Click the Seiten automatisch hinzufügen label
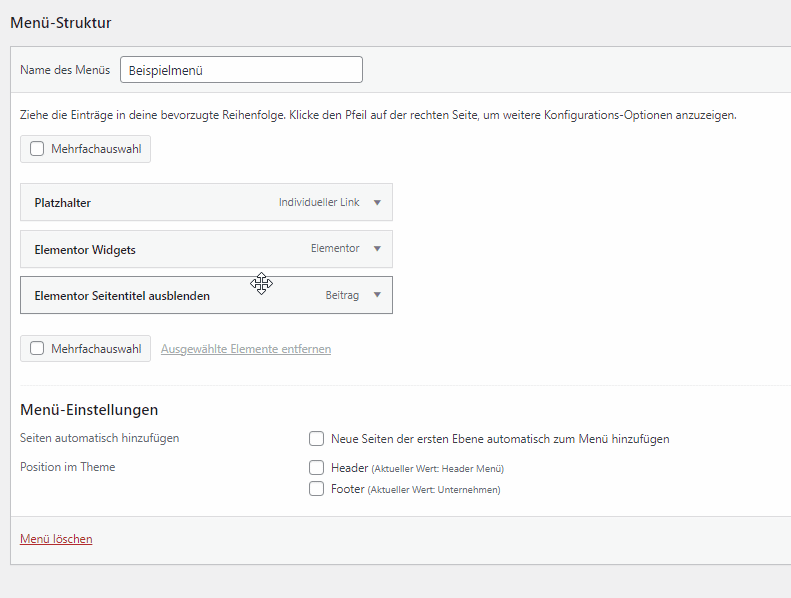The width and height of the screenshot is (791, 598). [99, 438]
